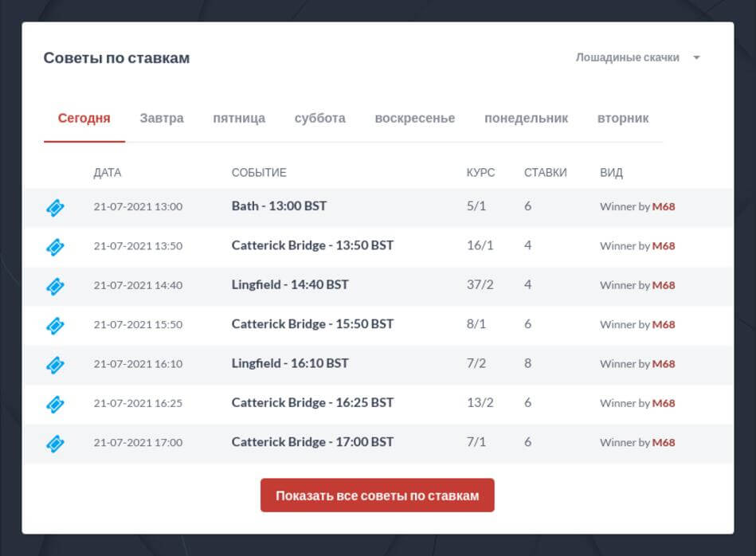Switch to the Завтра tab
Image resolution: width=756 pixels, height=556 pixels.
coord(162,119)
